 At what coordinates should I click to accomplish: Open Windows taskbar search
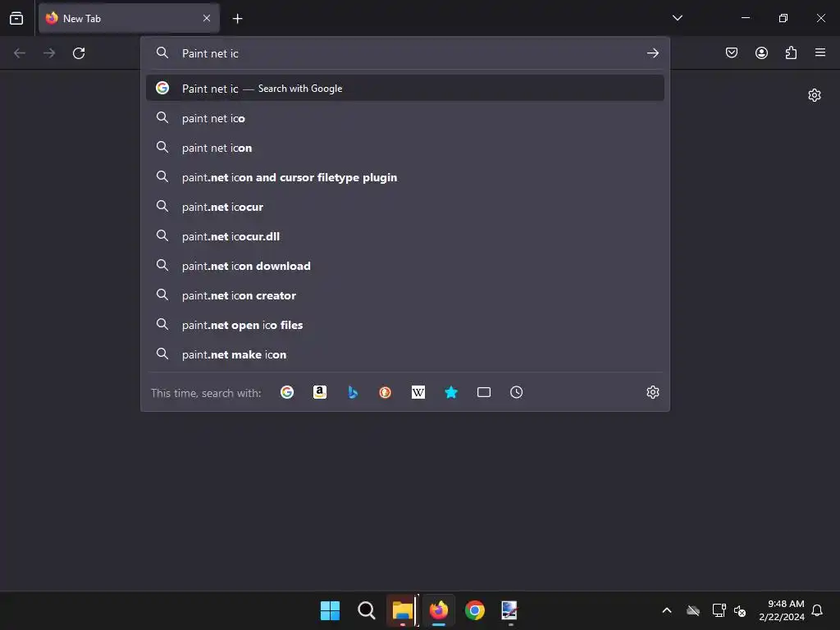(x=367, y=610)
